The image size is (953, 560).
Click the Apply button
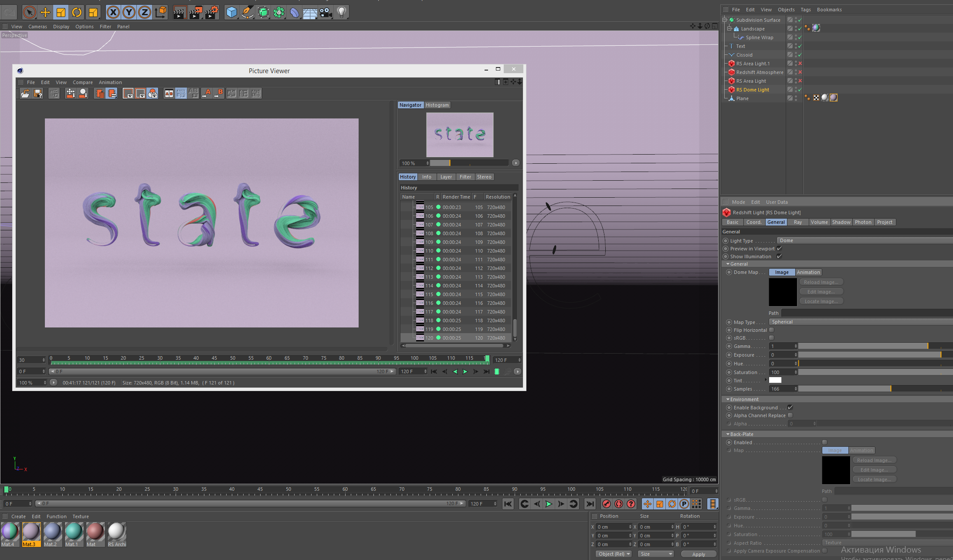[x=699, y=554]
